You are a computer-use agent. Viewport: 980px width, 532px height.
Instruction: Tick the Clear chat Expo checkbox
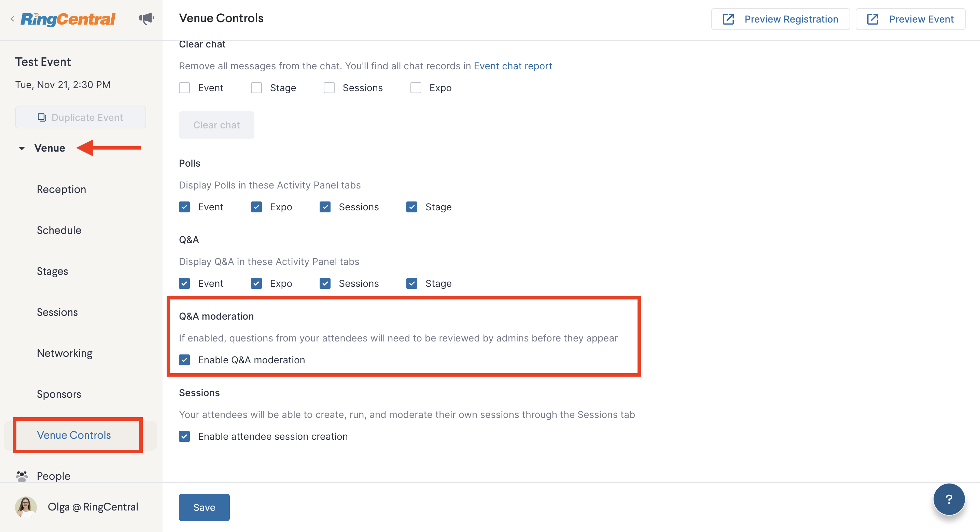point(416,88)
